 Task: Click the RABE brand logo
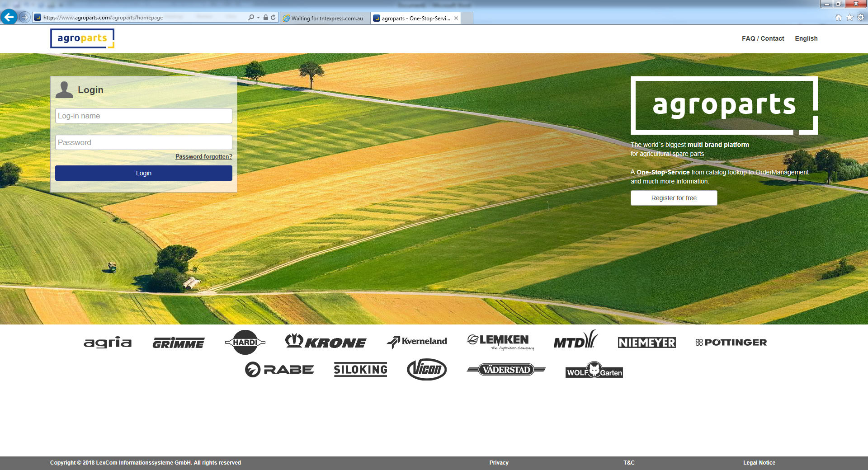(279, 370)
